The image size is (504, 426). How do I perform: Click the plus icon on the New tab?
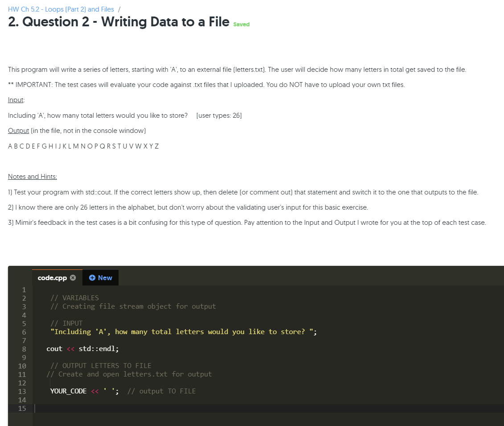92,277
